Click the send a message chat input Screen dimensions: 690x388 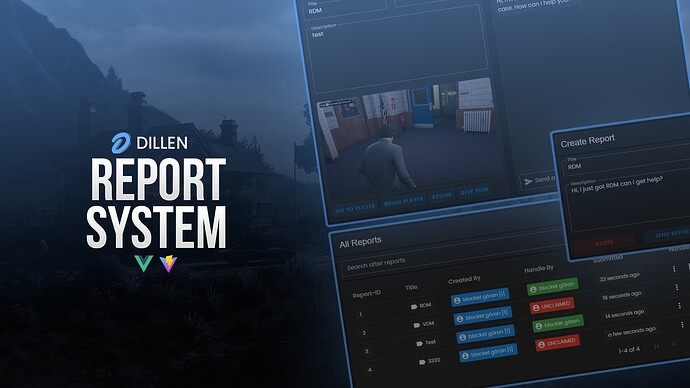point(538,180)
